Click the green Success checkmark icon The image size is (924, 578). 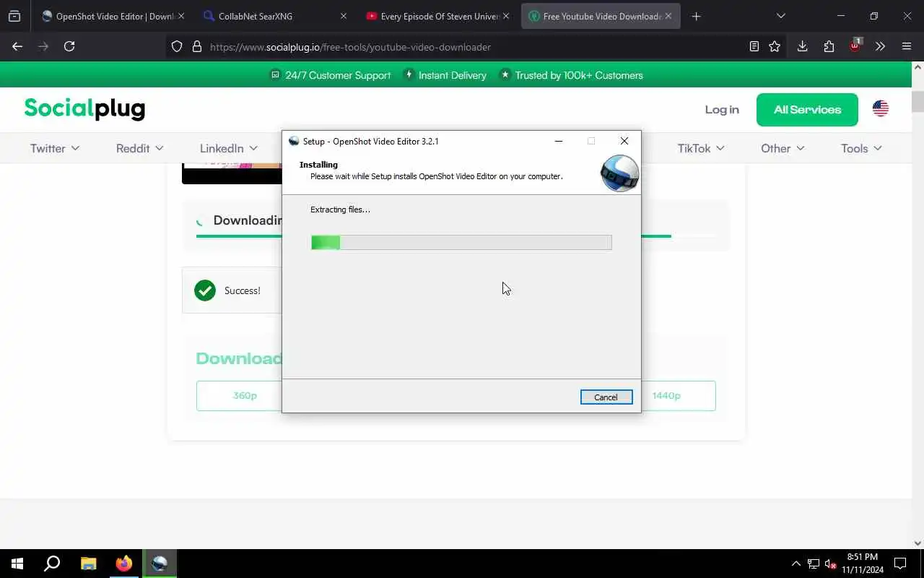point(205,290)
